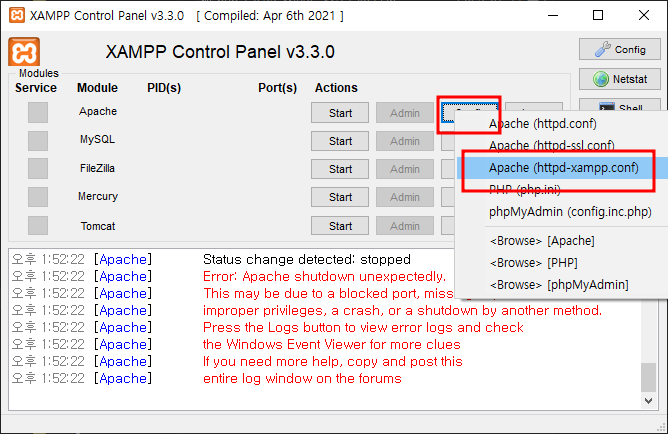The image size is (668, 434).
Task: Maximize the XAMPP Control Panel window
Action: click(x=598, y=15)
